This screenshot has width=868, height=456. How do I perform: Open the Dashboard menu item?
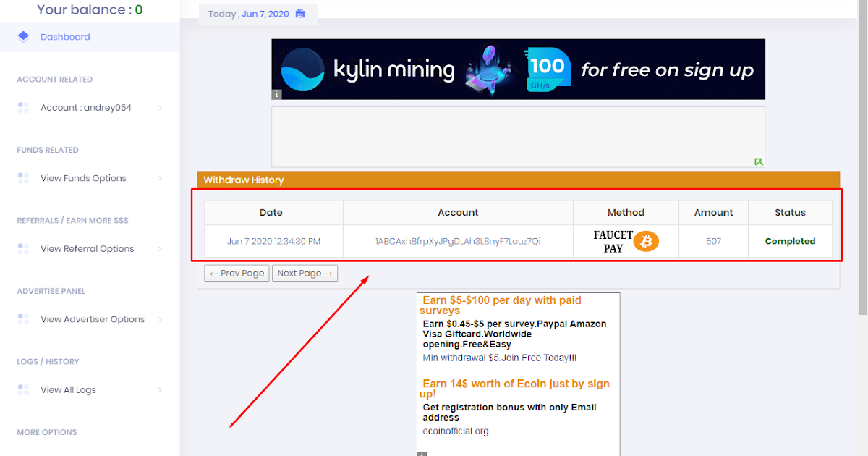pos(65,37)
